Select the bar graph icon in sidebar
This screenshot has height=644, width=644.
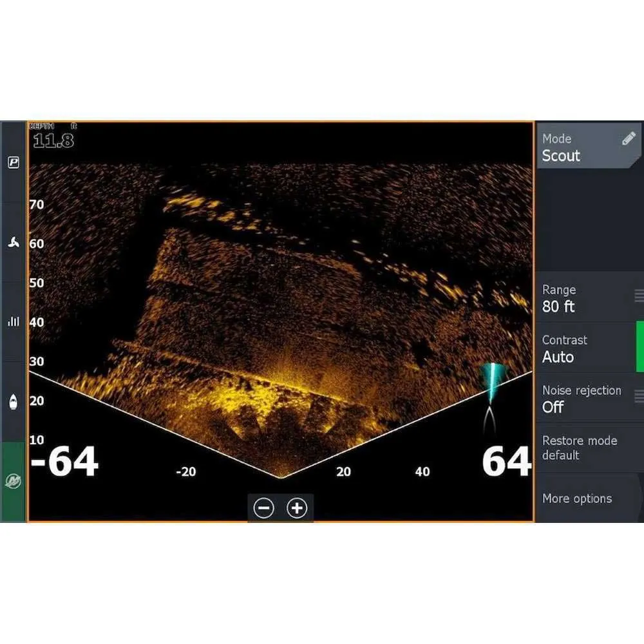pyautogui.click(x=13, y=321)
